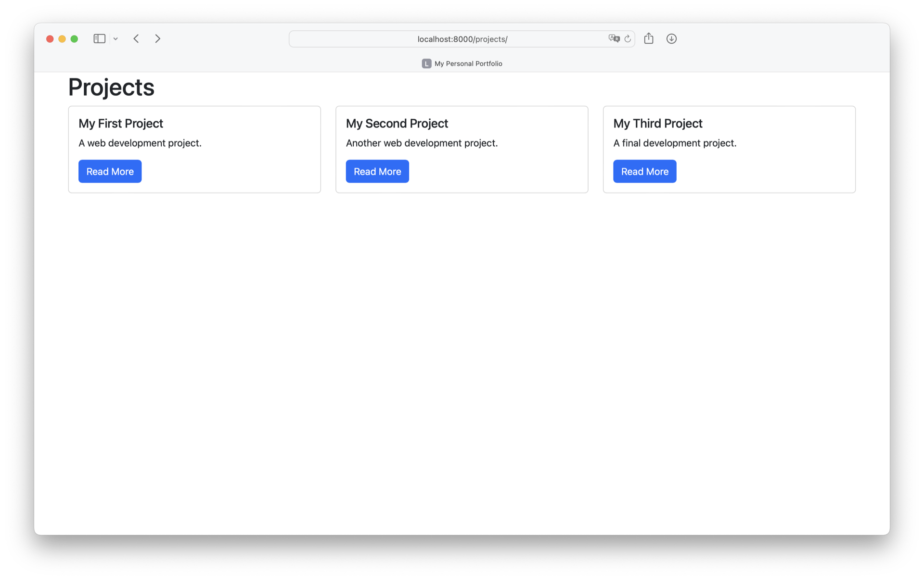The height and width of the screenshot is (580, 924).
Task: Click the My Third Project card title
Action: 657,124
